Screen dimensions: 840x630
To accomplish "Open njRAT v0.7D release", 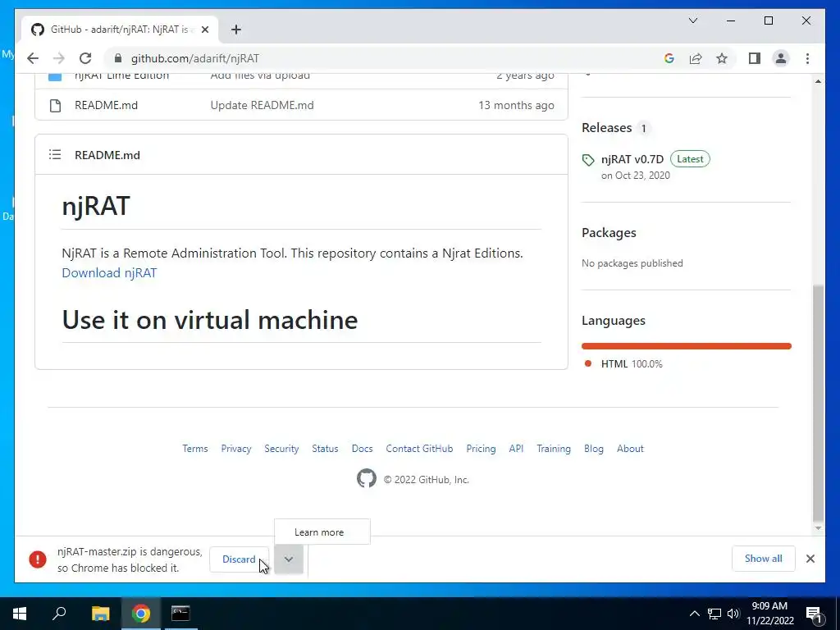I will click(x=632, y=159).
